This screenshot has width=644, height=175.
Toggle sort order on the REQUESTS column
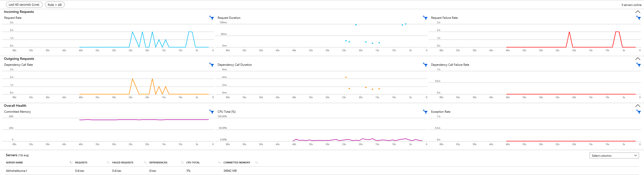click(x=108, y=162)
